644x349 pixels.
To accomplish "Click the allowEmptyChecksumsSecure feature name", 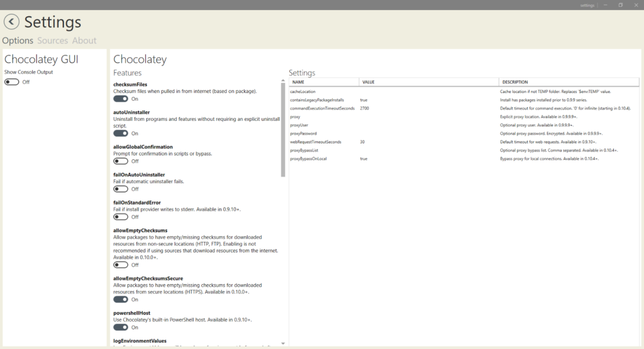I will (x=148, y=279).
